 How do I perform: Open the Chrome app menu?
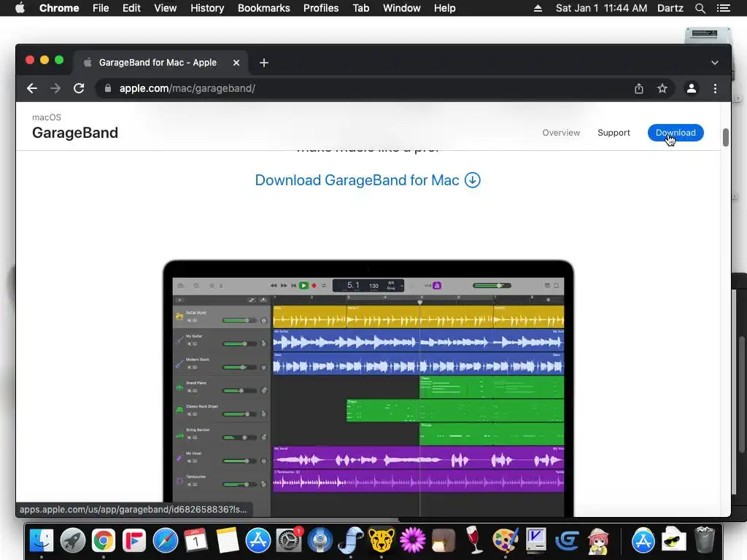pyautogui.click(x=59, y=8)
